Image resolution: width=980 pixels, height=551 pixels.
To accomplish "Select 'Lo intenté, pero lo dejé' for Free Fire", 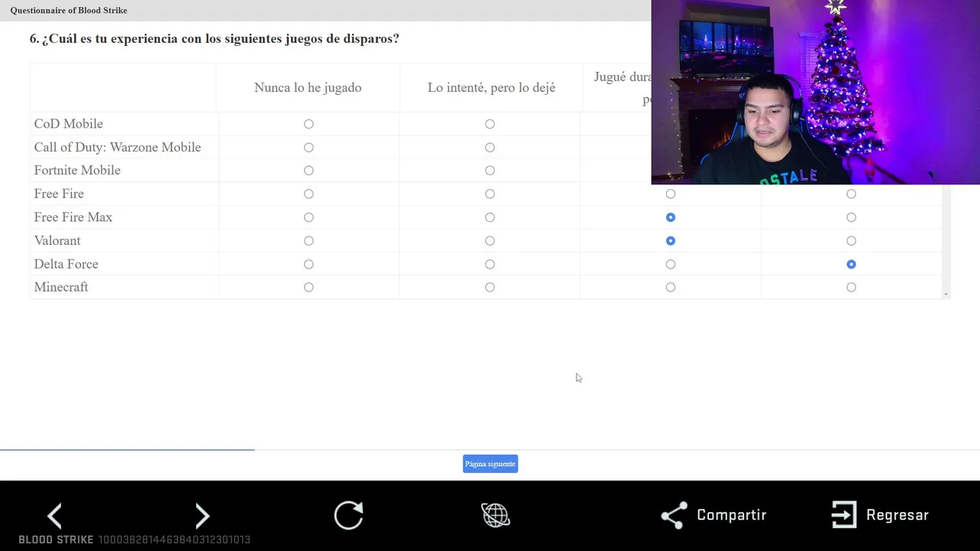I will pos(490,194).
